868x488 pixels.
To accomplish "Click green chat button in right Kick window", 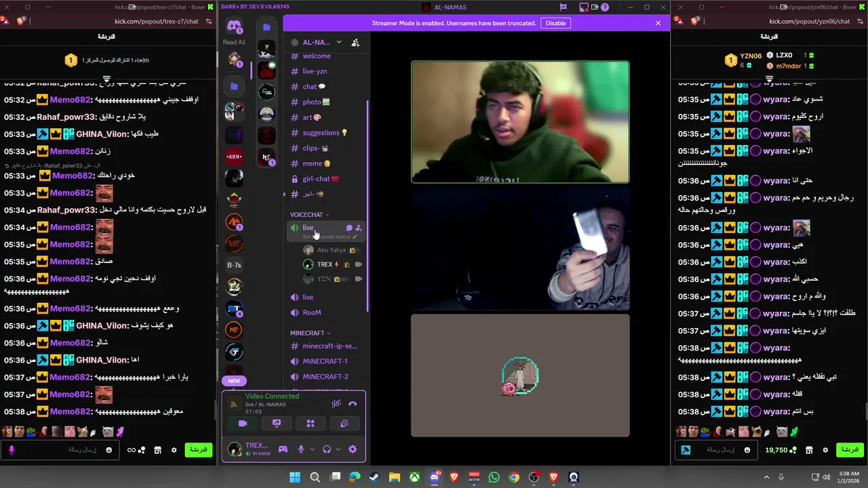I will [x=850, y=450].
